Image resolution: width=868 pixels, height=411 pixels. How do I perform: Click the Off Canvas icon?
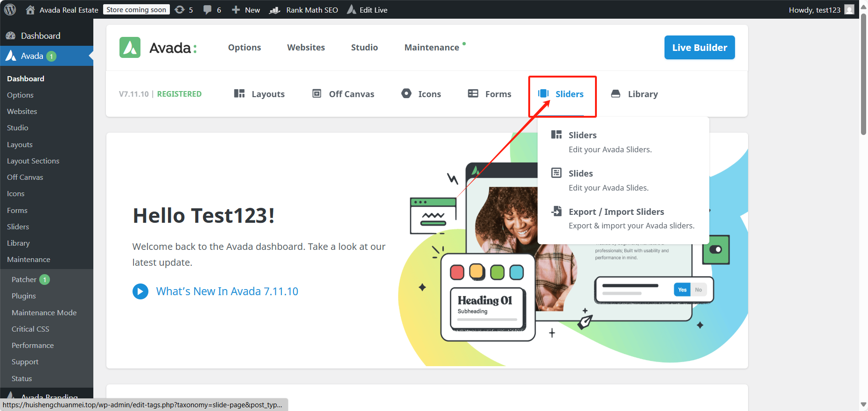pos(317,94)
